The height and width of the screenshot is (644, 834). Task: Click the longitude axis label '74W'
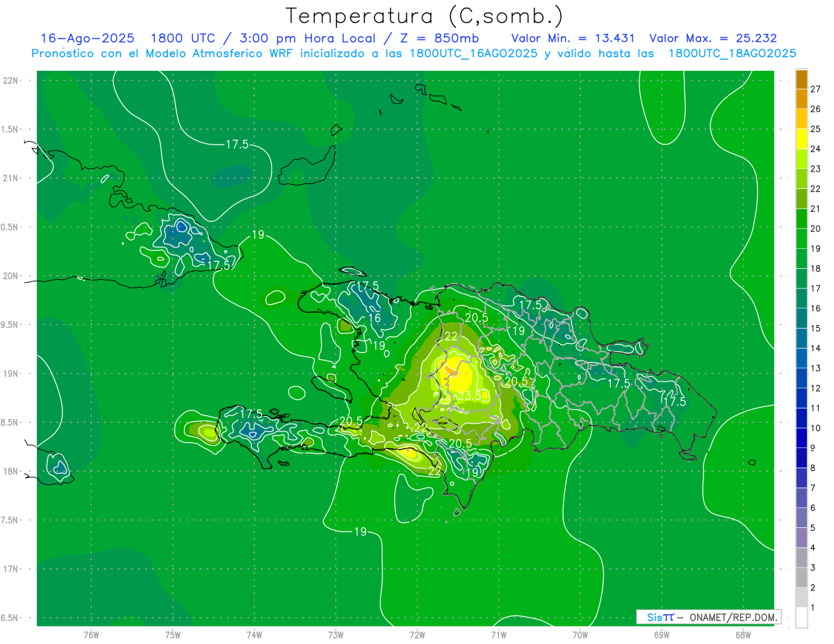click(254, 634)
